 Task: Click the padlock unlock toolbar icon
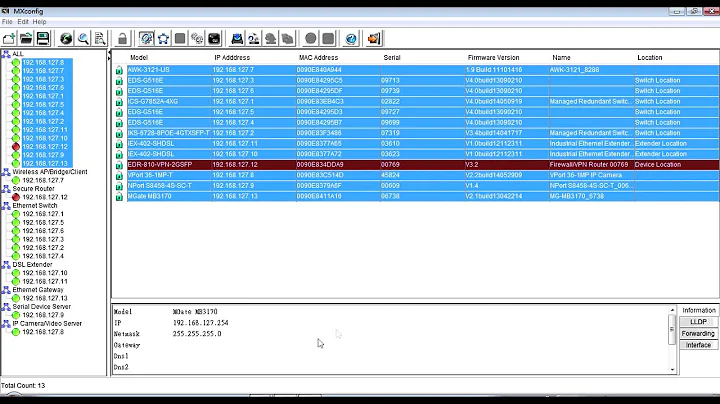pos(122,39)
